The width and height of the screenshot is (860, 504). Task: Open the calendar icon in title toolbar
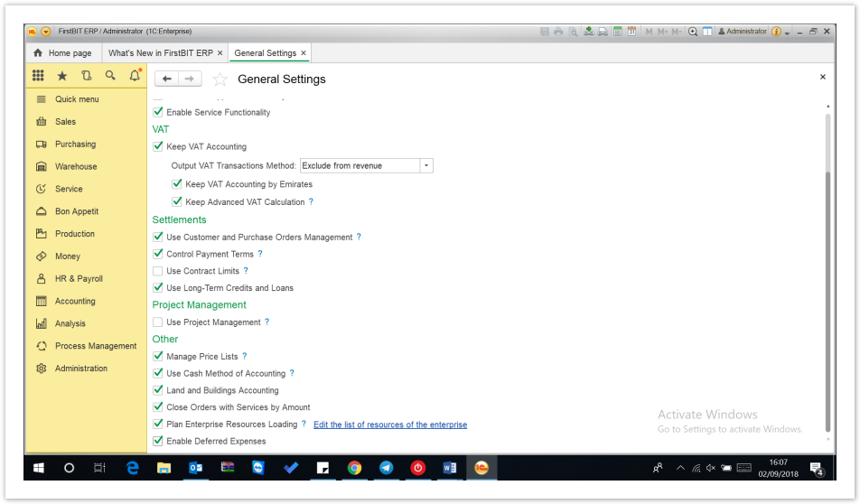pos(632,32)
